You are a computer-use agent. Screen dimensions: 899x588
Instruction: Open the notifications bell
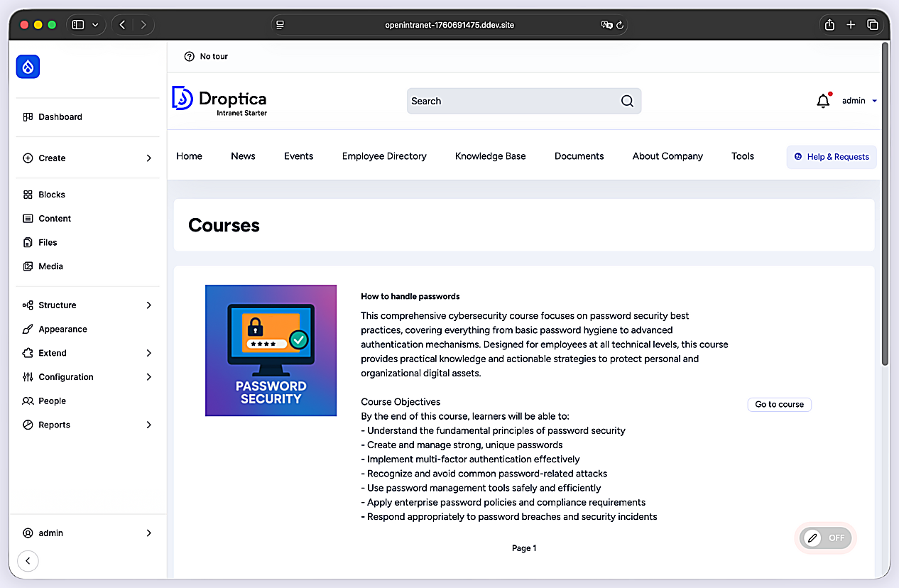click(x=823, y=101)
